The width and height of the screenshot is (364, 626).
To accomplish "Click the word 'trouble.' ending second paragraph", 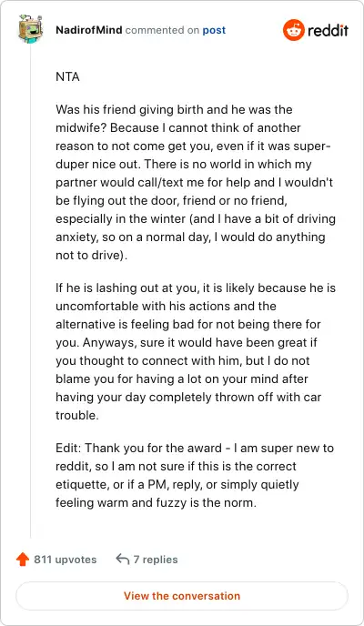I will click(x=77, y=415).
